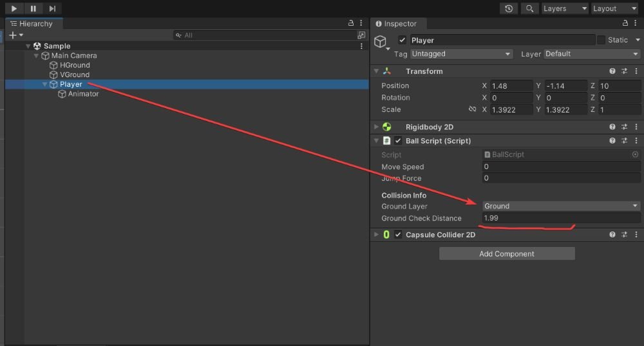Advance one frame with Step button
Screen dimensions: 644x346
pos(52,8)
